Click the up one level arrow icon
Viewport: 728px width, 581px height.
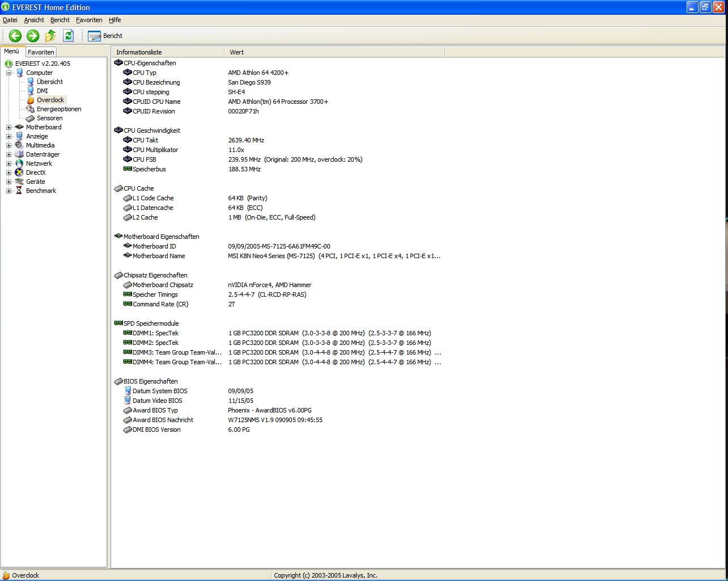pyautogui.click(x=50, y=36)
